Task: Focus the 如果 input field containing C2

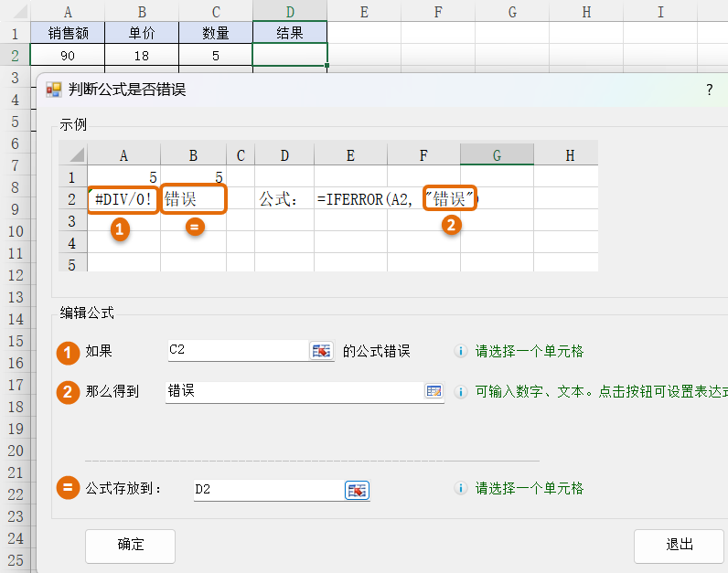Action: [236, 351]
